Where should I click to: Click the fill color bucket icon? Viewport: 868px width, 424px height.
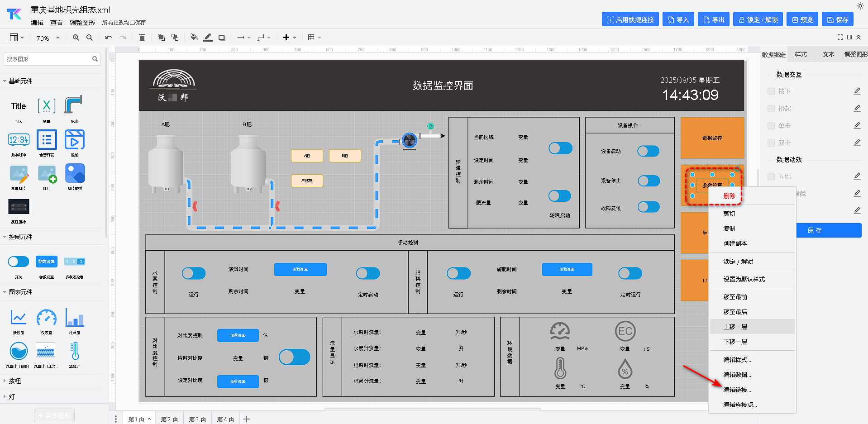[194, 38]
